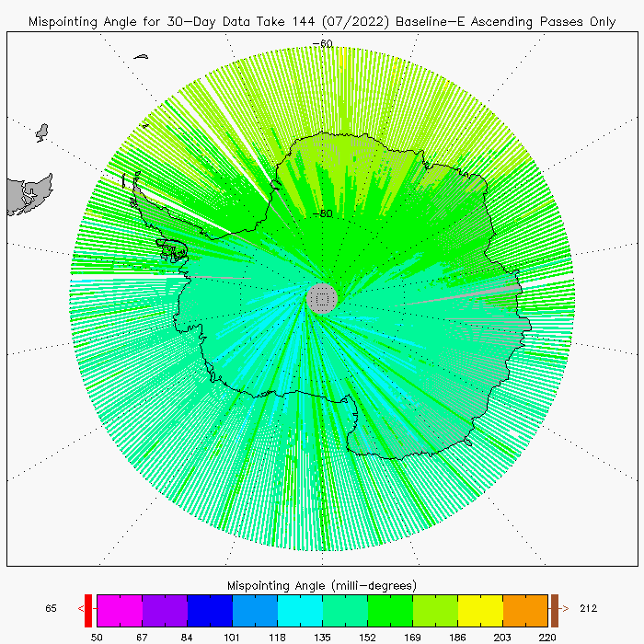This screenshot has height=644, width=644.
Task: Click the colorbar tick label '118'
Action: (x=277, y=638)
